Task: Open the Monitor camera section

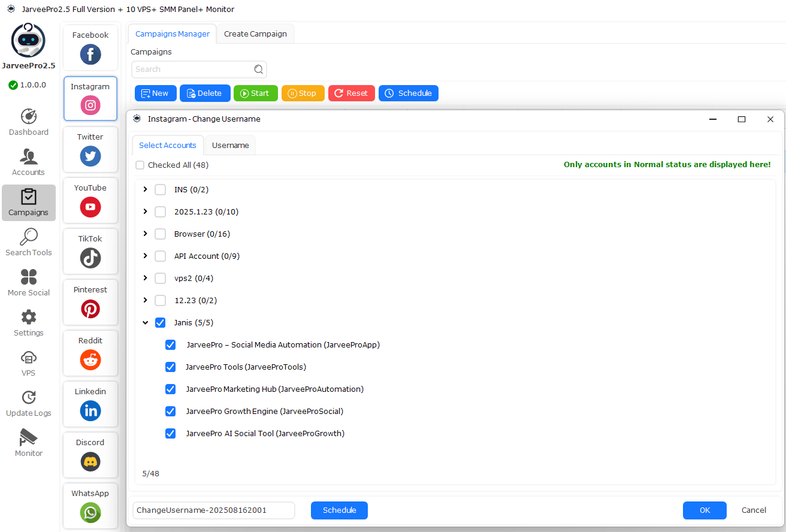Action: coord(29,443)
